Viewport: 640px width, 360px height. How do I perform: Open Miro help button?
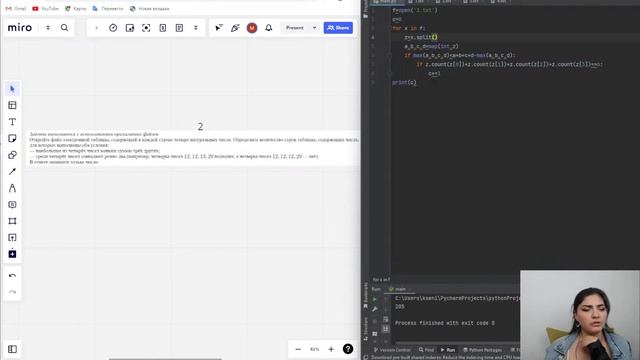[348, 349]
